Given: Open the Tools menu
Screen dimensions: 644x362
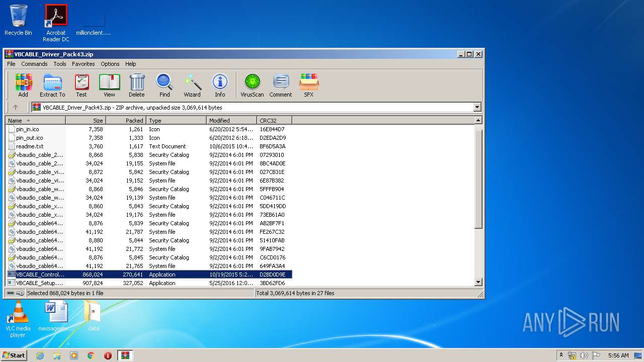Looking at the screenshot, I should coord(60,64).
